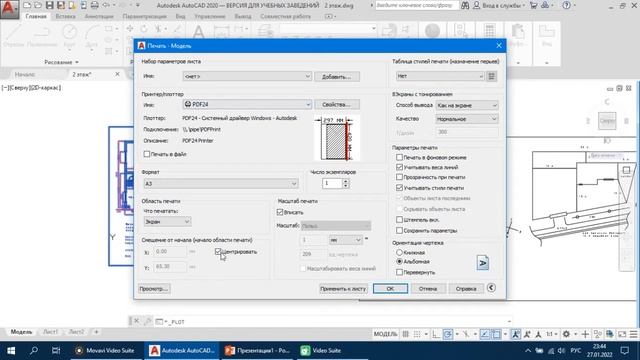Click the New drawing icon in quick access toolbar
Viewport: 640px width, 360px height.
[x=27, y=5]
